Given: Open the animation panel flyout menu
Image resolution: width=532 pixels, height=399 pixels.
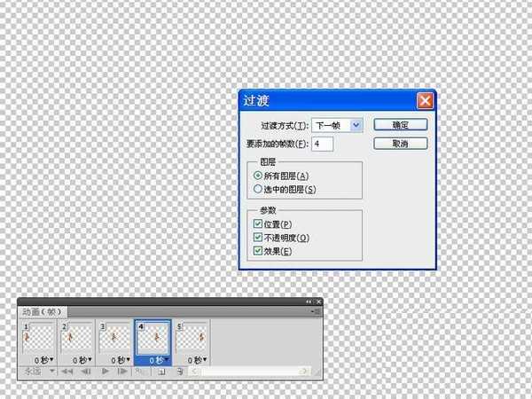Looking at the screenshot, I should pos(317,311).
